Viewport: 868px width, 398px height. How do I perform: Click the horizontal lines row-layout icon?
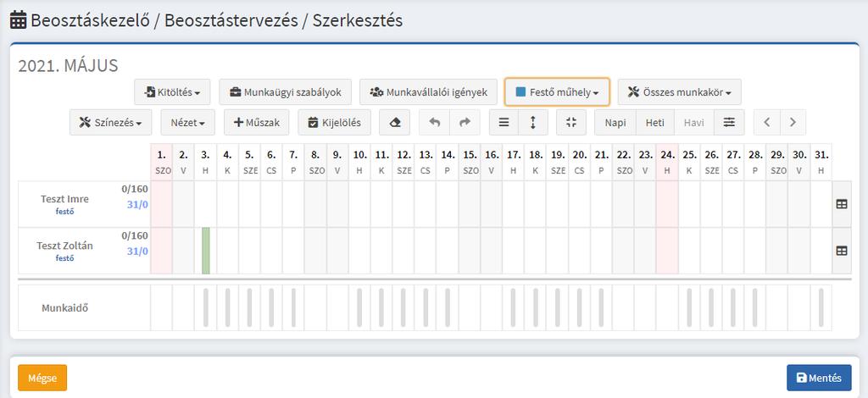coord(504,123)
